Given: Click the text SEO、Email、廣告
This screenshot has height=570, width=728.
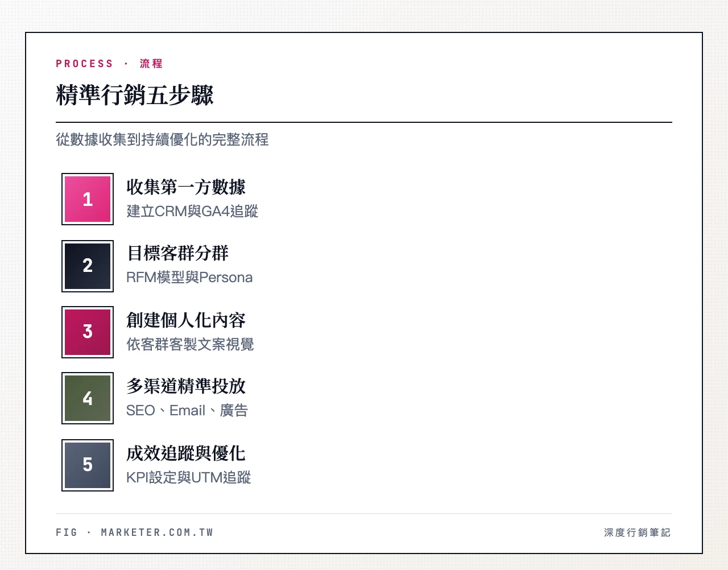Looking at the screenshot, I should pyautogui.click(x=187, y=411).
